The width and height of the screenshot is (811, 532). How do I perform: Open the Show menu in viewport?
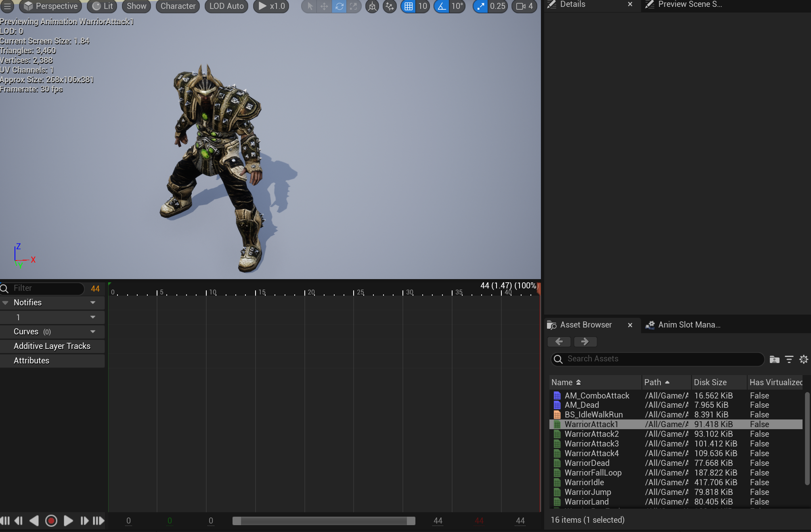pos(136,6)
